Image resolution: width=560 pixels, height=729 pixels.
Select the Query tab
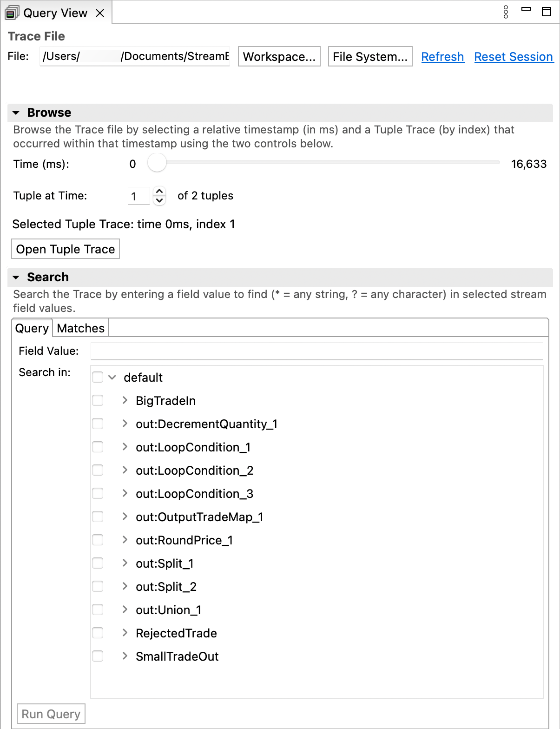(x=32, y=328)
